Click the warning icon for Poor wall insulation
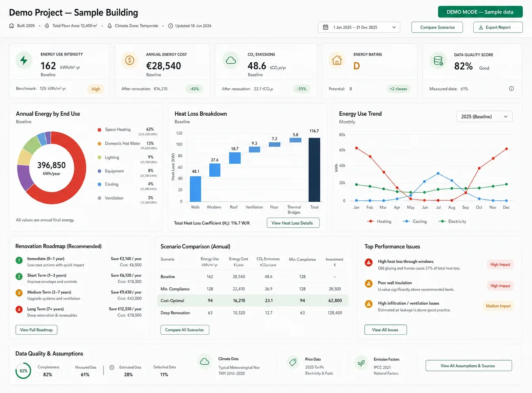 pyautogui.click(x=369, y=284)
